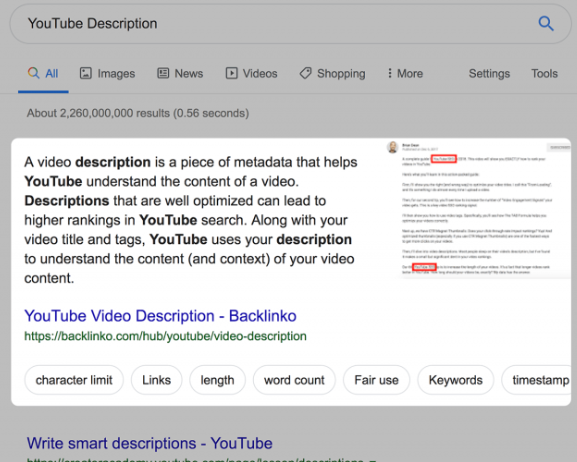
Task: Click the About 2,260,000,000 results text
Action: [x=138, y=113]
